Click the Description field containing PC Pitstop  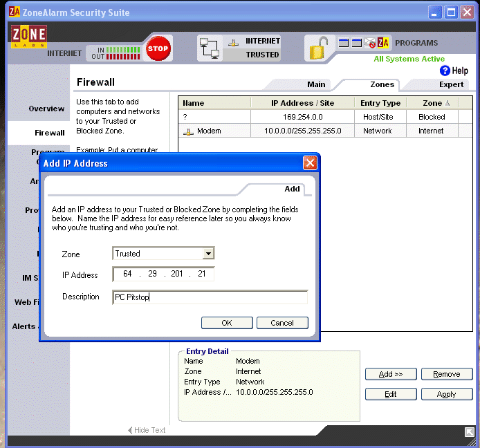coord(210,297)
